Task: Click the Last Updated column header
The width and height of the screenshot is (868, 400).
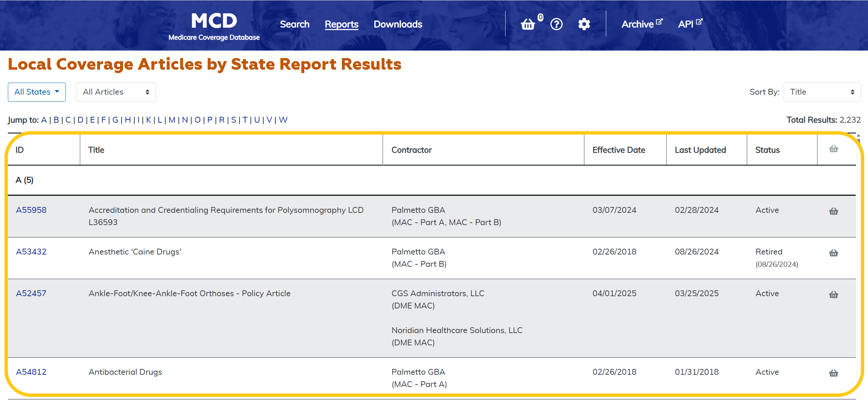Action: (x=700, y=150)
